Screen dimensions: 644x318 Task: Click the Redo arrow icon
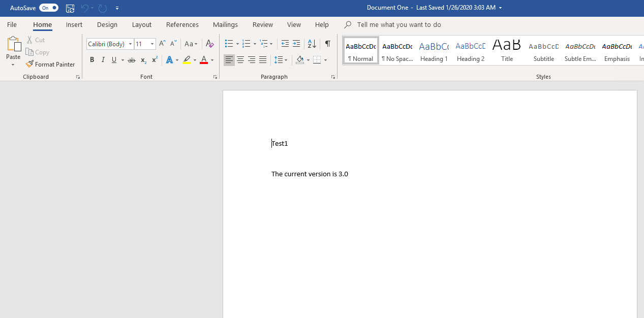coord(103,8)
